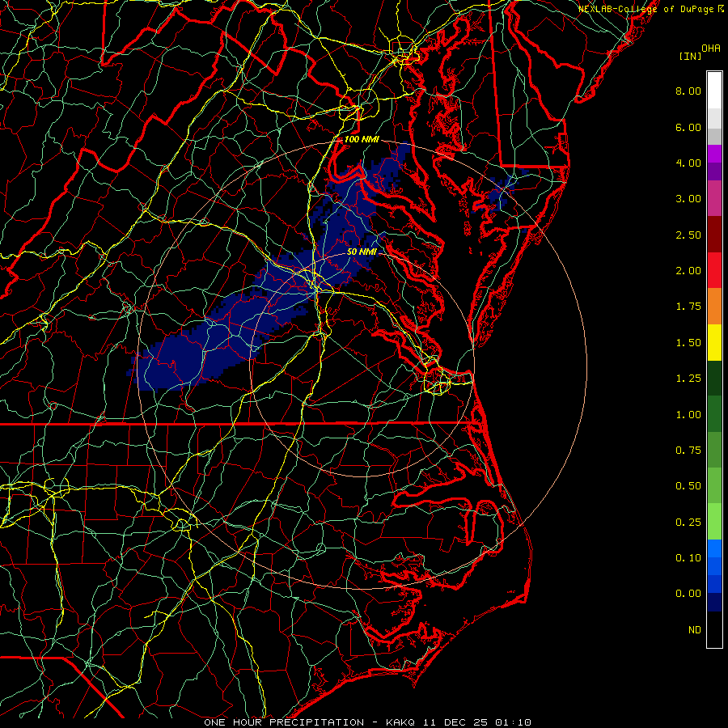Pick the light blue swatch beside 0.10

coord(714,548)
